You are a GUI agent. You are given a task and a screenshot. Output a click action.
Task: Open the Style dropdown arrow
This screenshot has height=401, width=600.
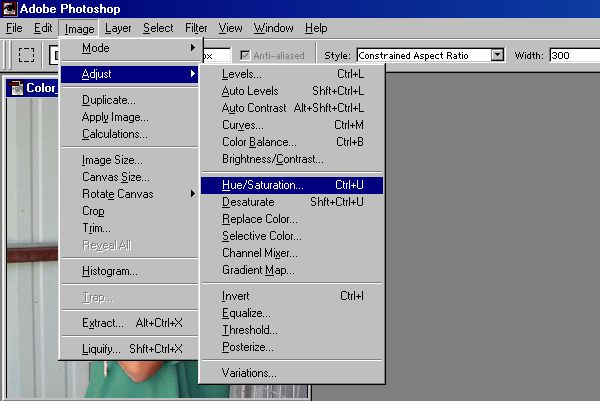(x=497, y=55)
